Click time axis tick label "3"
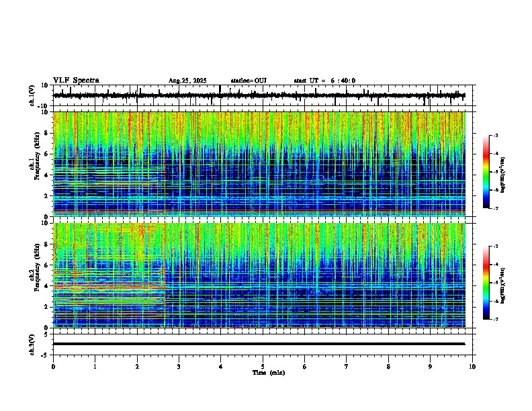 tap(179, 367)
